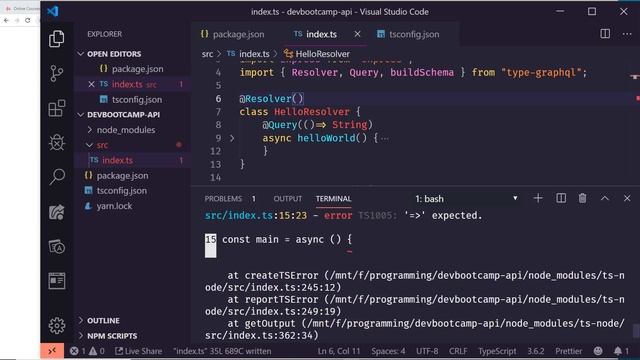This screenshot has width=640, height=360.
Task: Click the terminal scrollbar thumb
Action: pos(636,331)
